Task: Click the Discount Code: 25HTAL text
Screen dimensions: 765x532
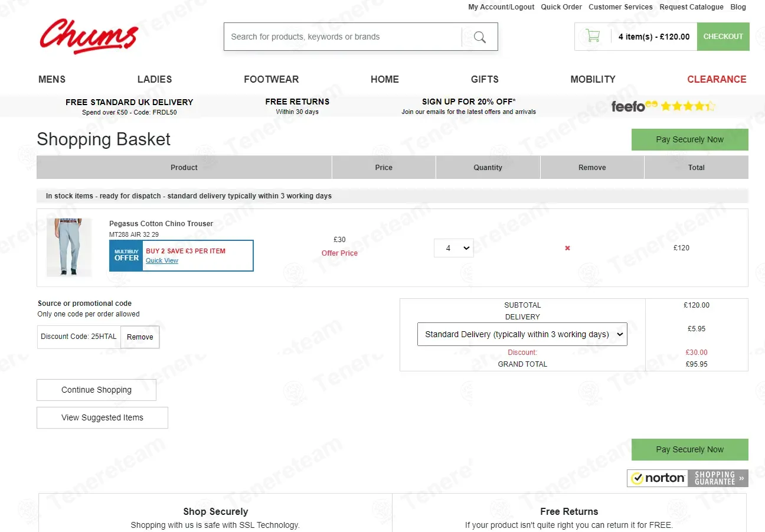Action: pyautogui.click(x=79, y=337)
